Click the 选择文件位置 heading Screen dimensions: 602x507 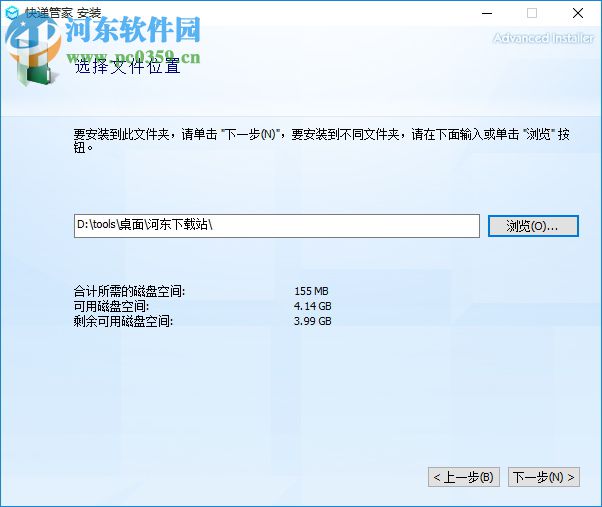click(127, 66)
